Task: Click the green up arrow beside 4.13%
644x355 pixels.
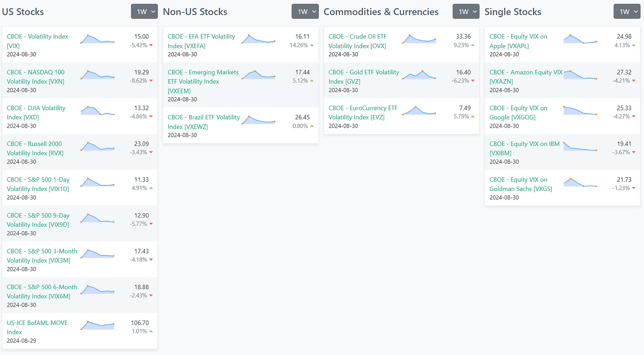Action: 634,45
